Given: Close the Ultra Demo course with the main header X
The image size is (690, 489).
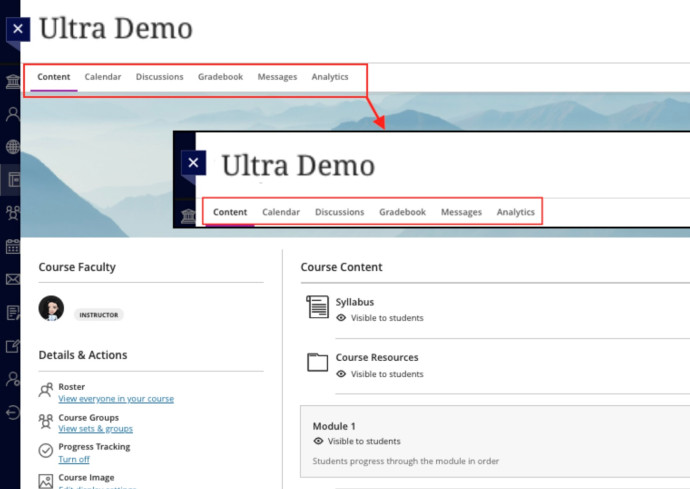Looking at the screenshot, I should pyautogui.click(x=18, y=29).
